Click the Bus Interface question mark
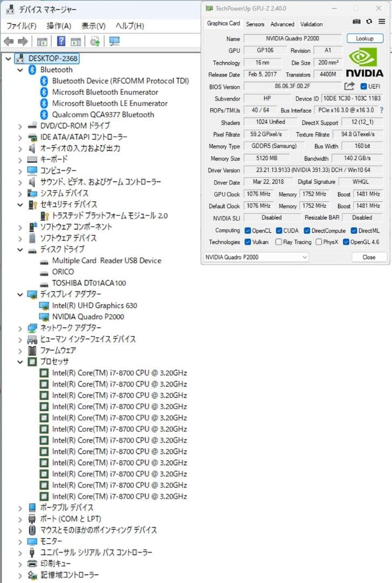The height and width of the screenshot is (583, 392). 382,111
